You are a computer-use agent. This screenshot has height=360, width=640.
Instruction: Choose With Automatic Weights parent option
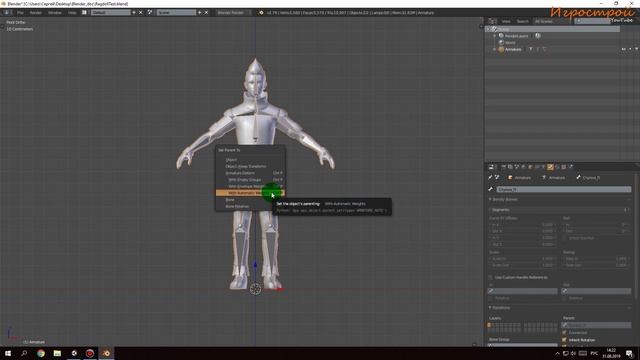(x=250, y=193)
